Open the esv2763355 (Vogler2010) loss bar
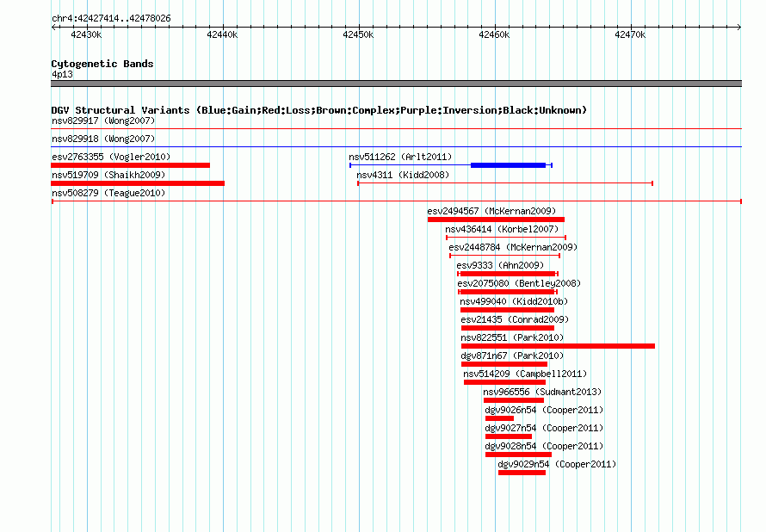The height and width of the screenshot is (532, 766). coord(131,165)
